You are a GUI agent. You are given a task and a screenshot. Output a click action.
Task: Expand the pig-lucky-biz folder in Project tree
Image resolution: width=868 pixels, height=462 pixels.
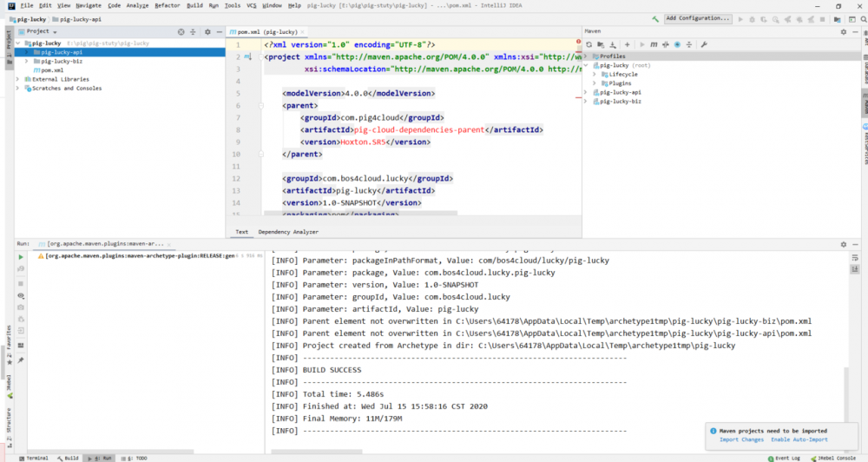pos(27,61)
